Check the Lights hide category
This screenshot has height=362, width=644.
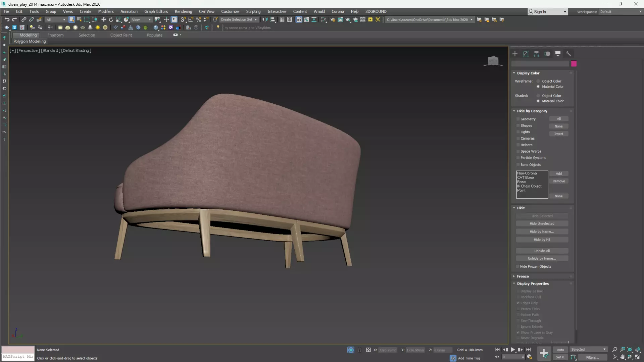[518, 132]
